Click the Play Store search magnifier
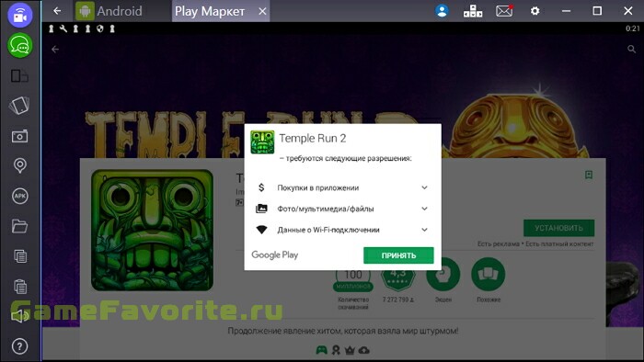Screen dimensions: 644x362 coord(631,50)
